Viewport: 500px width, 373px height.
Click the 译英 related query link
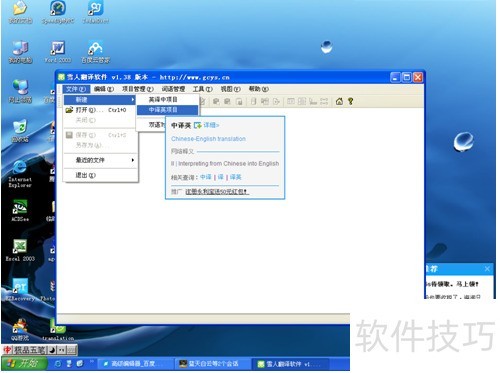(235, 177)
